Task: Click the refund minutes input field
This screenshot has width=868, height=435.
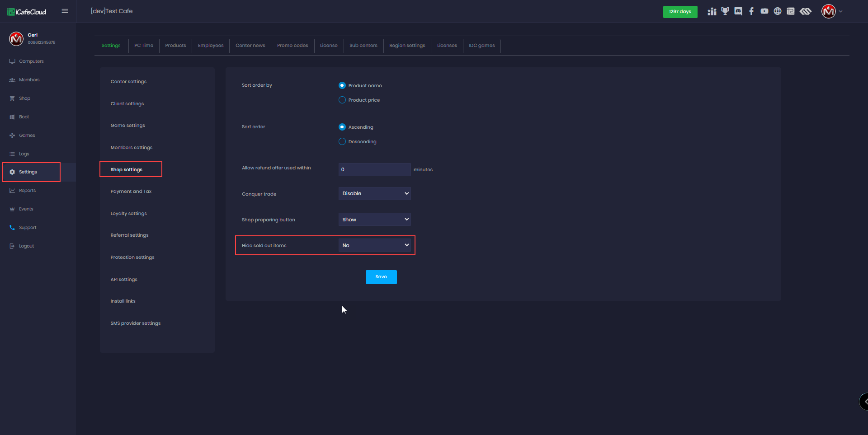Action: pyautogui.click(x=374, y=169)
